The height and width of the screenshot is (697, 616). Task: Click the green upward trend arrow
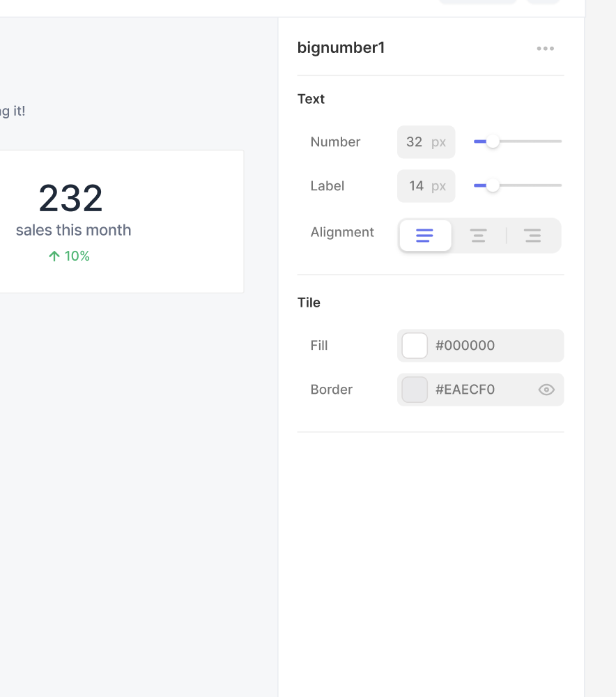(54, 256)
